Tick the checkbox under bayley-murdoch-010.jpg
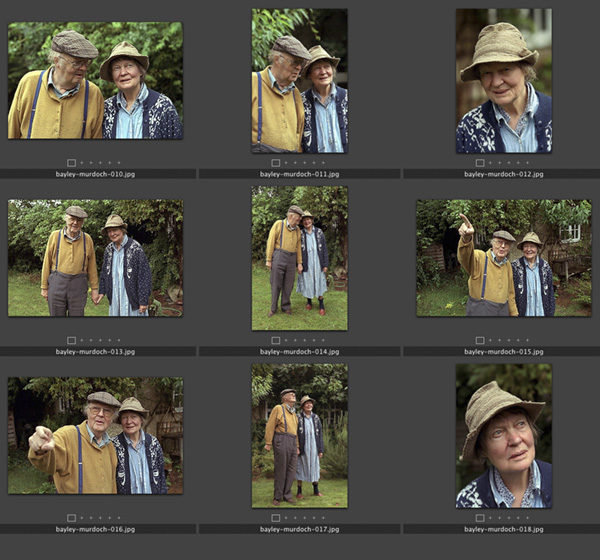This screenshot has width=600, height=560. click(x=72, y=162)
